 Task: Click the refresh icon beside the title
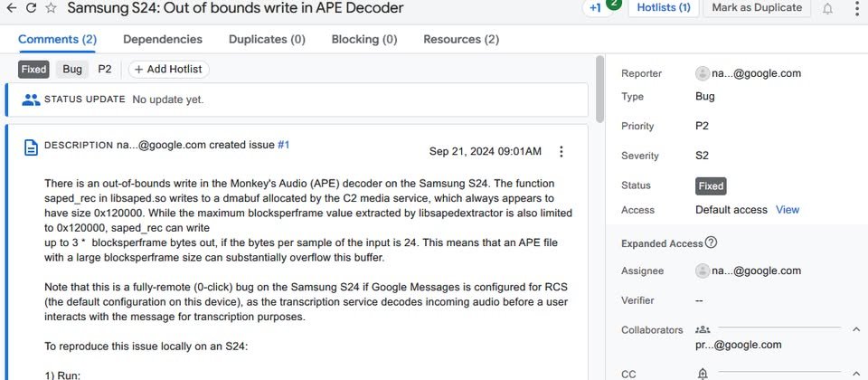[32, 8]
